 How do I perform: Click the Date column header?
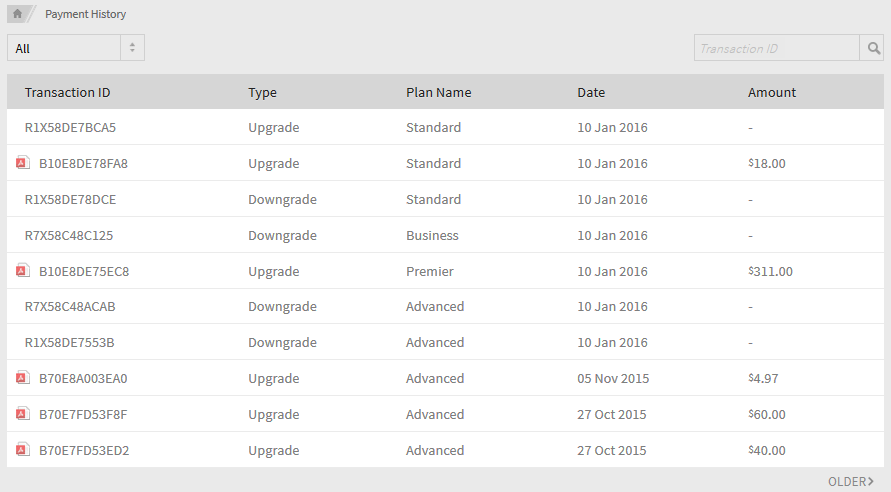(x=591, y=92)
